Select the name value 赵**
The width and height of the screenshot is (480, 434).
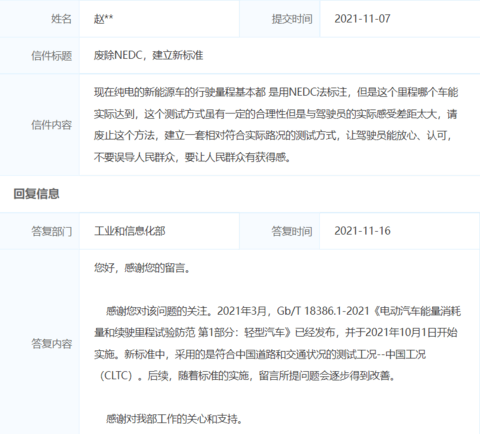[103, 19]
